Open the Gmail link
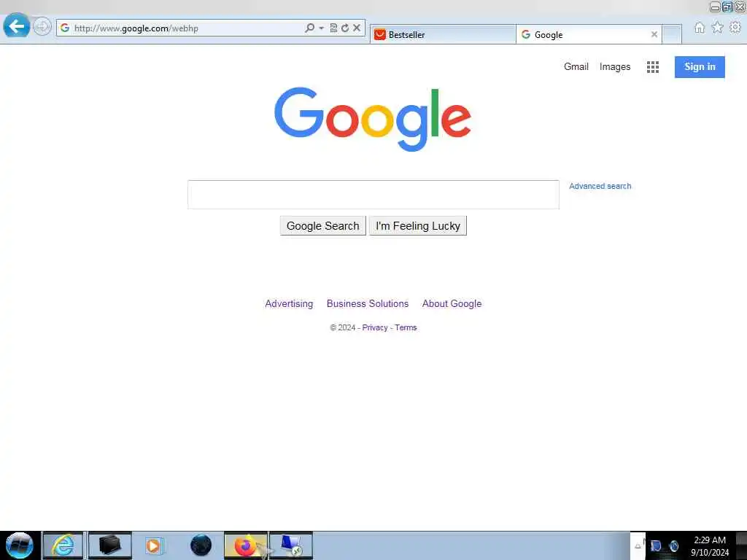 pyautogui.click(x=576, y=66)
